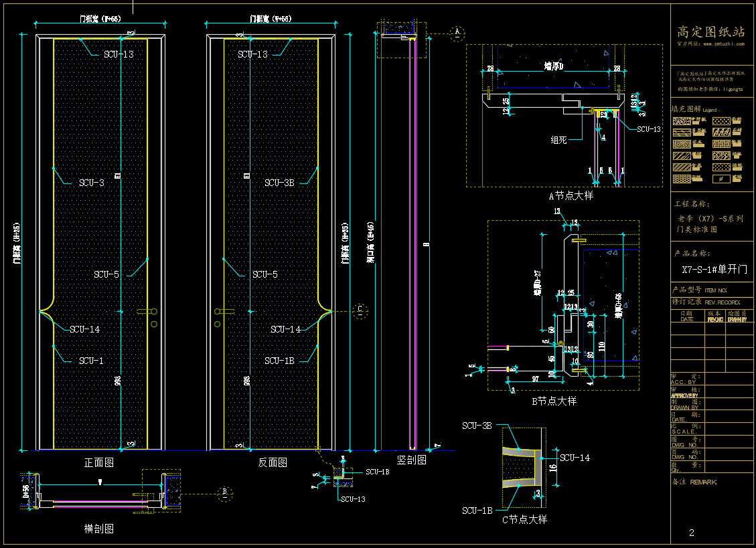Click the A节点大样 detail title
This screenshot has height=548, width=756.
pyautogui.click(x=571, y=196)
